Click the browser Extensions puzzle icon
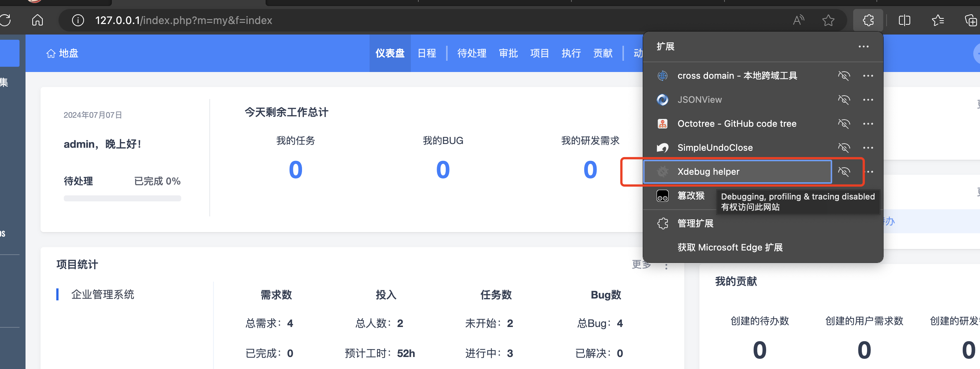The image size is (980, 369). tap(868, 20)
